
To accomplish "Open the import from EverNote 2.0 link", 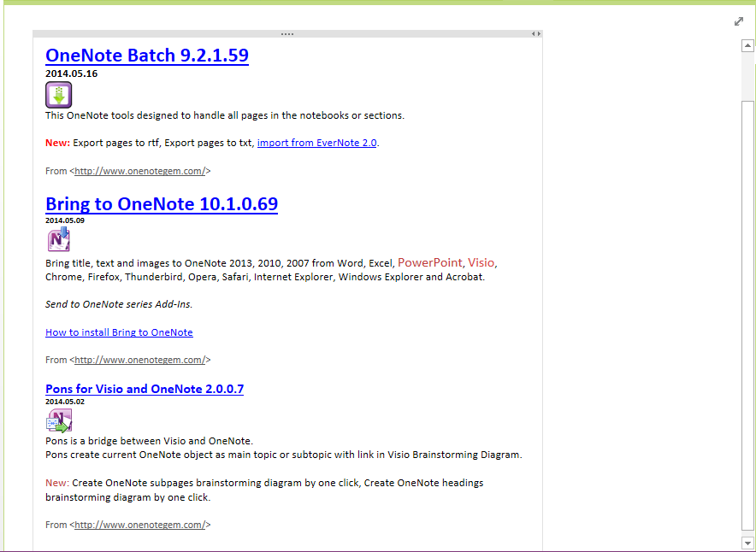I will point(316,143).
